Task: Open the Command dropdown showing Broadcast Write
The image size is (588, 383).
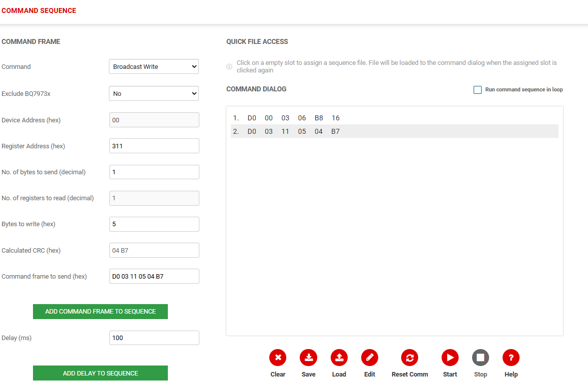Action: tap(154, 67)
